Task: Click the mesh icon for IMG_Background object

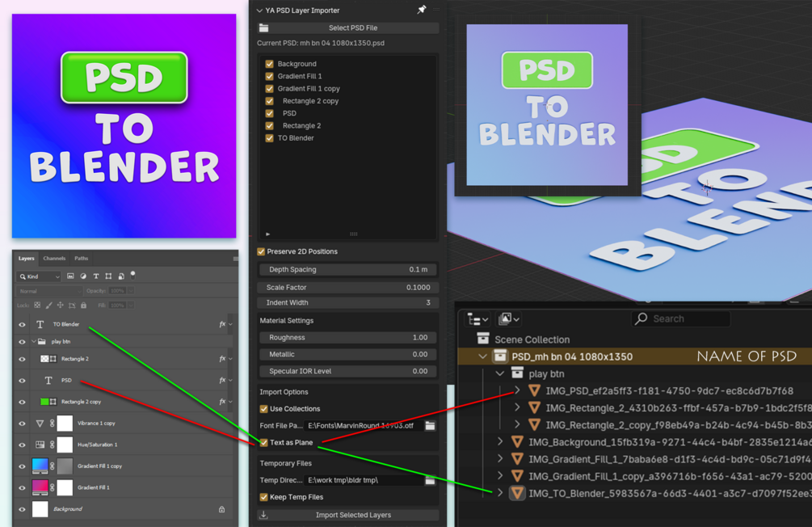Action: 517,441
